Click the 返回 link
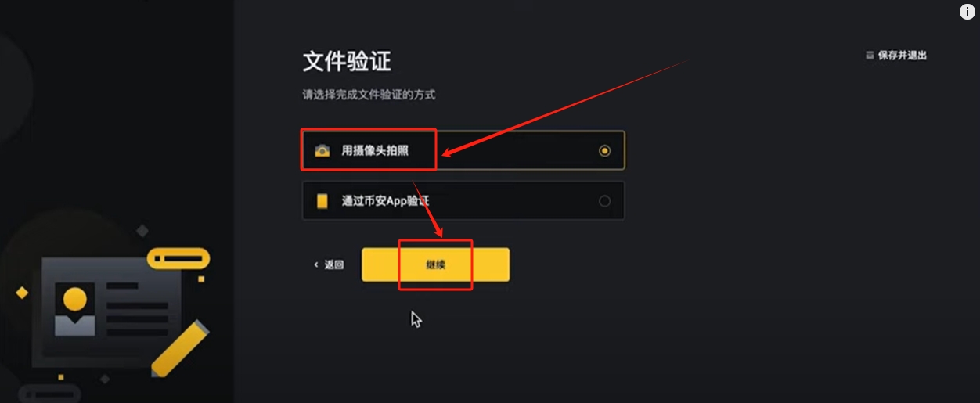 pyautogui.click(x=329, y=265)
